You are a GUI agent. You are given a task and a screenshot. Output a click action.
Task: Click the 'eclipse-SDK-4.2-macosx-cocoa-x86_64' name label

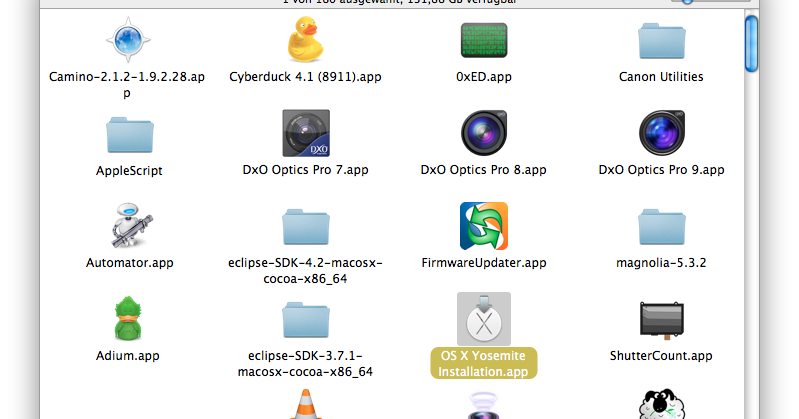click(x=305, y=271)
